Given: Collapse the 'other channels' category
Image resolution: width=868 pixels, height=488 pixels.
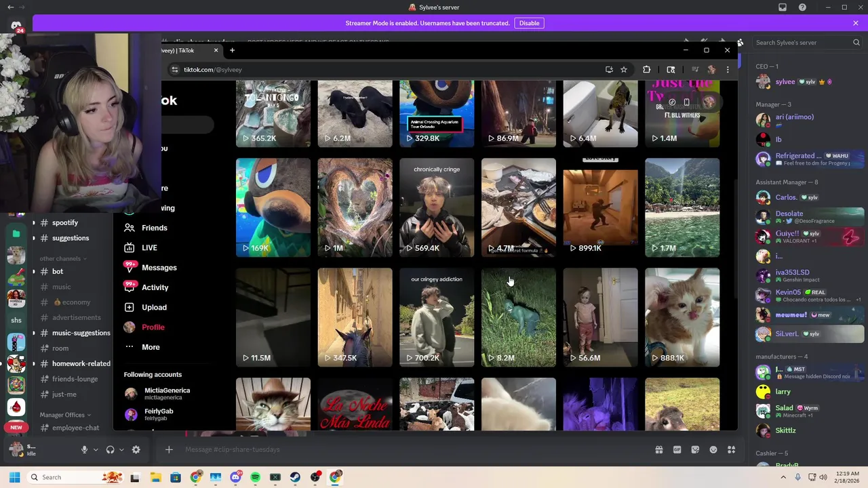Looking at the screenshot, I should point(64,258).
